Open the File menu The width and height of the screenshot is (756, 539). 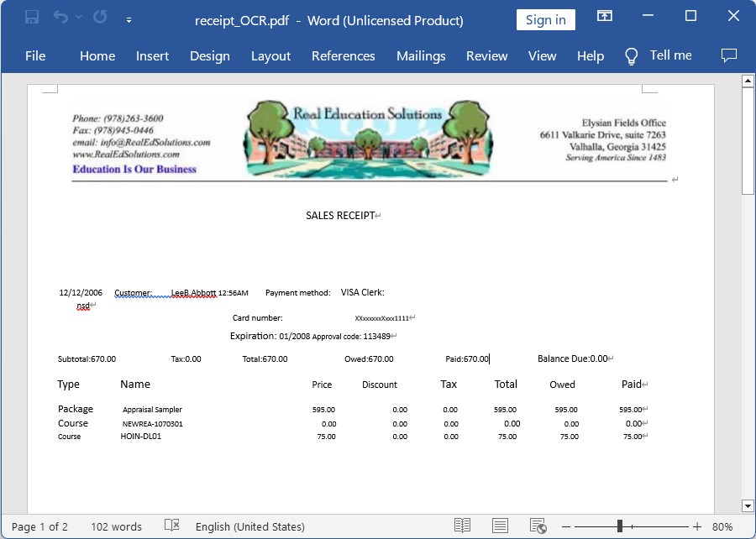coord(35,55)
